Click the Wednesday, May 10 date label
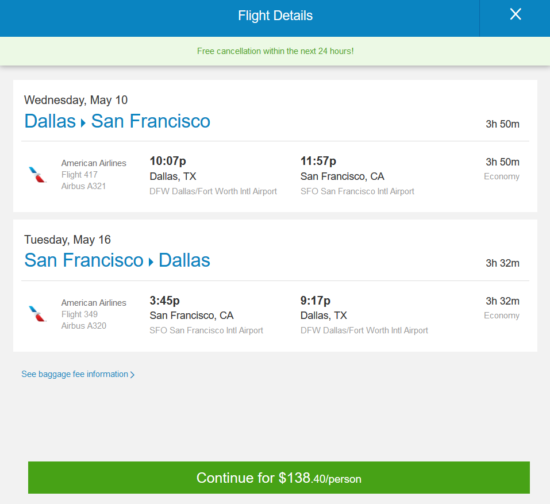This screenshot has height=504, width=550. click(76, 100)
